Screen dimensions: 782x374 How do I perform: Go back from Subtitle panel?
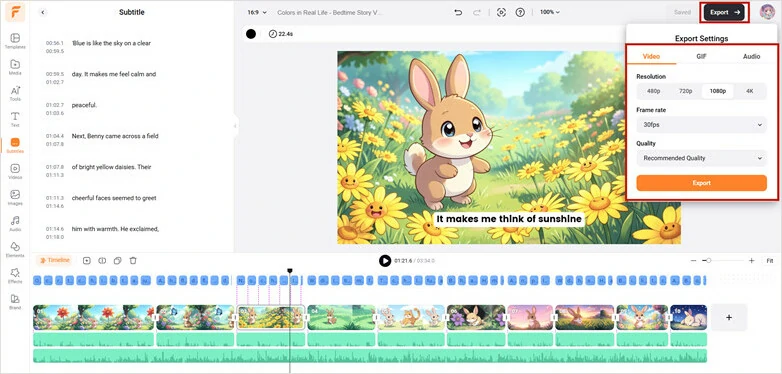(x=43, y=12)
